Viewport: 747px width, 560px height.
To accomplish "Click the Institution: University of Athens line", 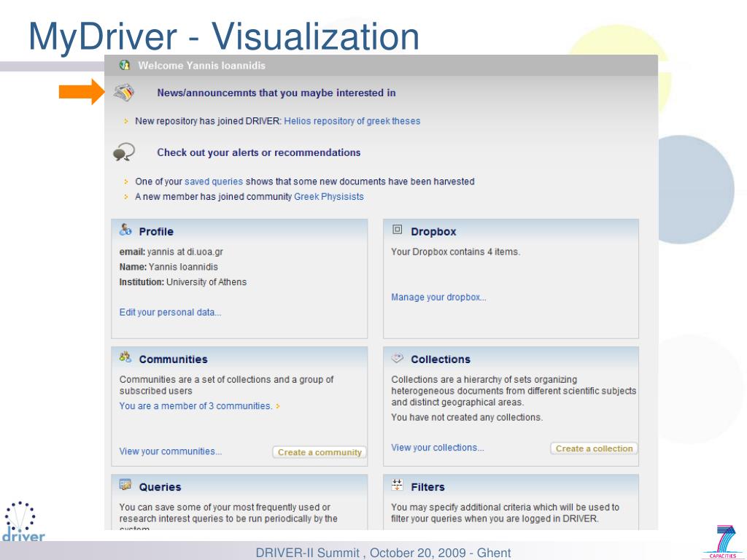I will [183, 282].
